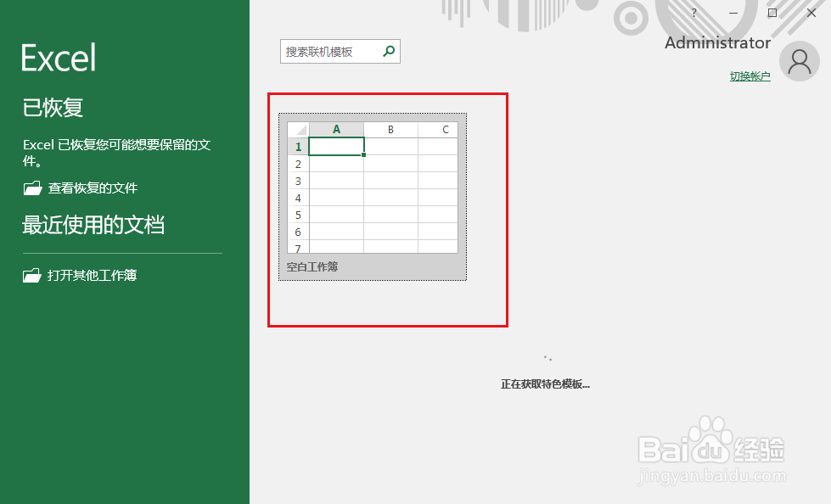The image size is (831, 504).
Task: Open Excel Help via the question mark icon
Action: [x=693, y=13]
